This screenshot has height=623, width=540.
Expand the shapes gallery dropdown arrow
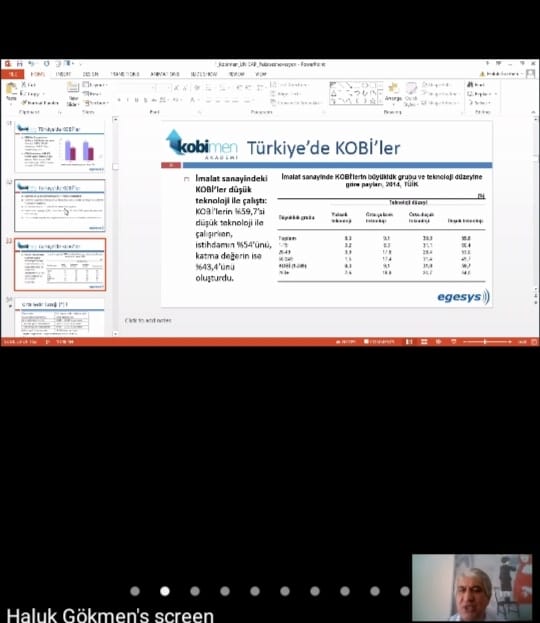(x=380, y=102)
